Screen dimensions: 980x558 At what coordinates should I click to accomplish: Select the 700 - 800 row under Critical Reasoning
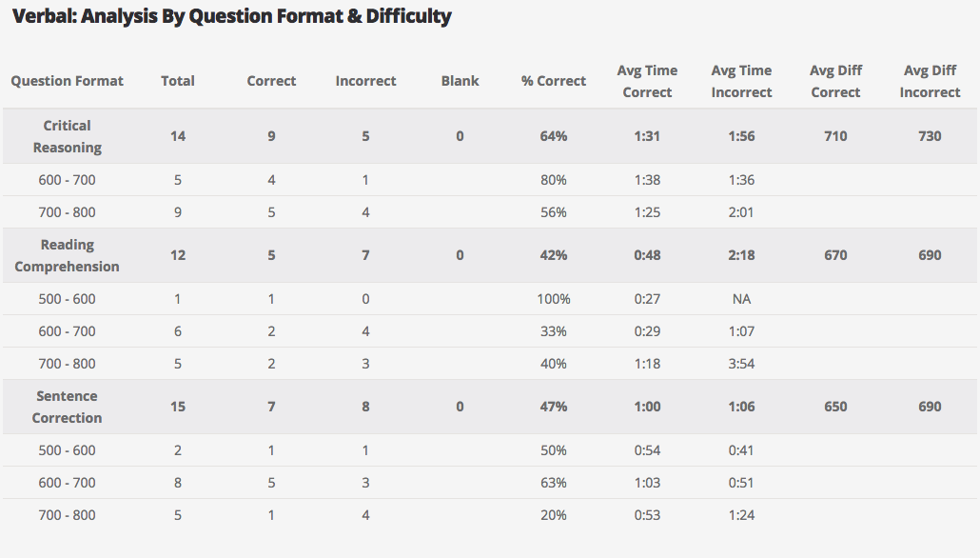coord(68,212)
